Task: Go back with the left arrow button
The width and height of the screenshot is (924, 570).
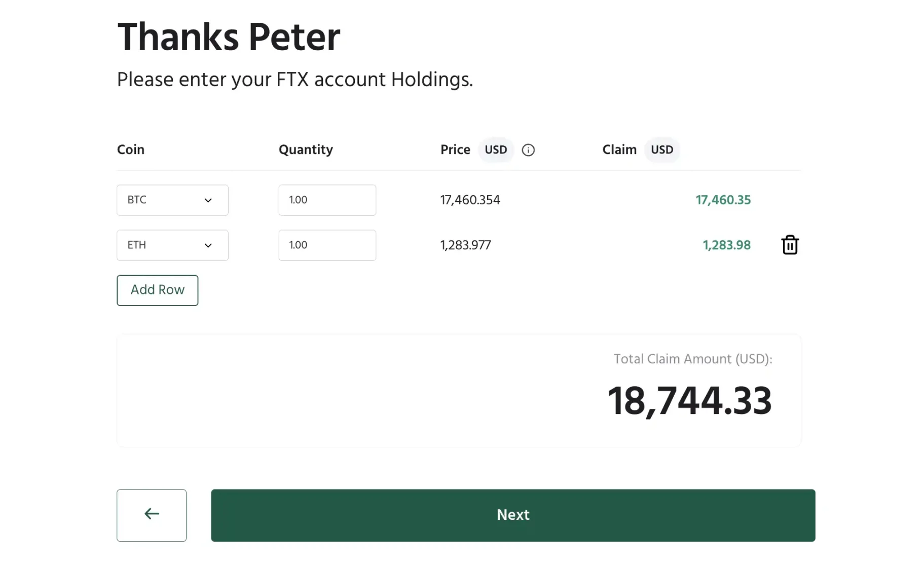Action: 152,515
